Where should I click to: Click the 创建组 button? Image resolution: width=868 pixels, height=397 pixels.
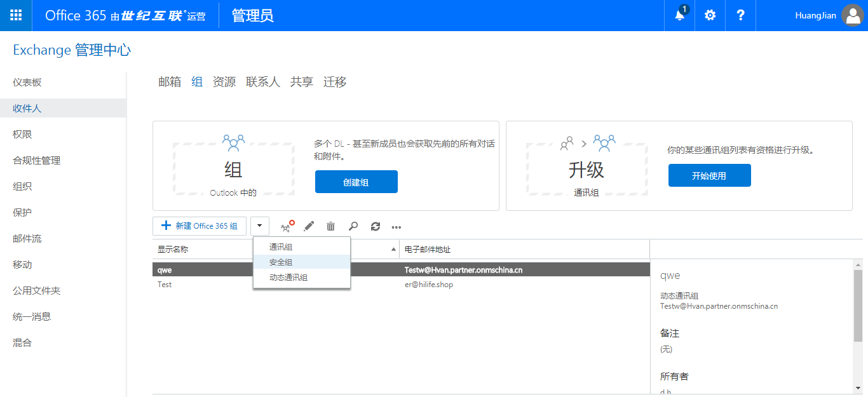356,182
